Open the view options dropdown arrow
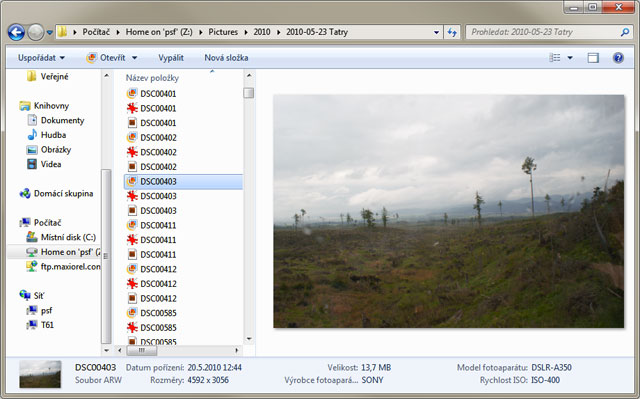This screenshot has width=640, height=399. 570,58
